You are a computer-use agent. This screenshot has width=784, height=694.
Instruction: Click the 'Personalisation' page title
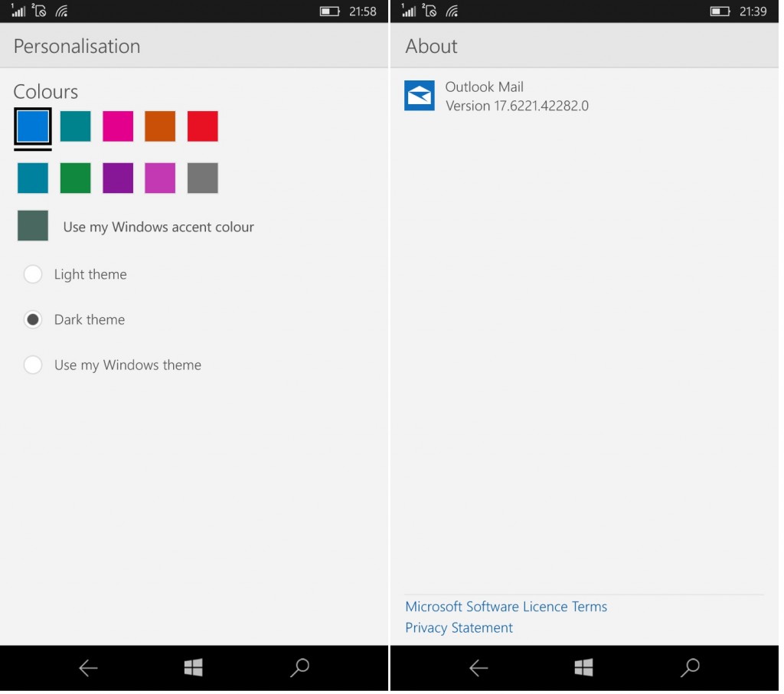pos(77,47)
